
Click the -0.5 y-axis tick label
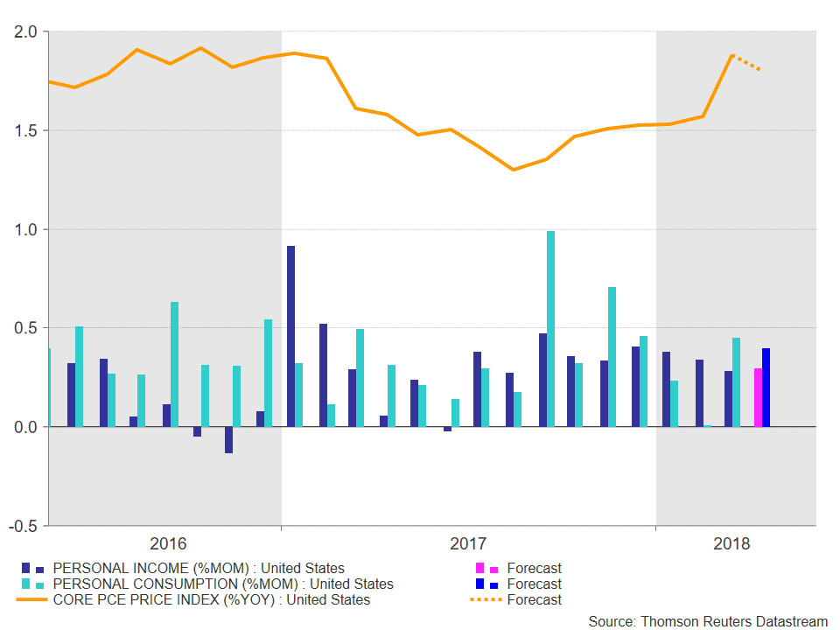pos(23,526)
